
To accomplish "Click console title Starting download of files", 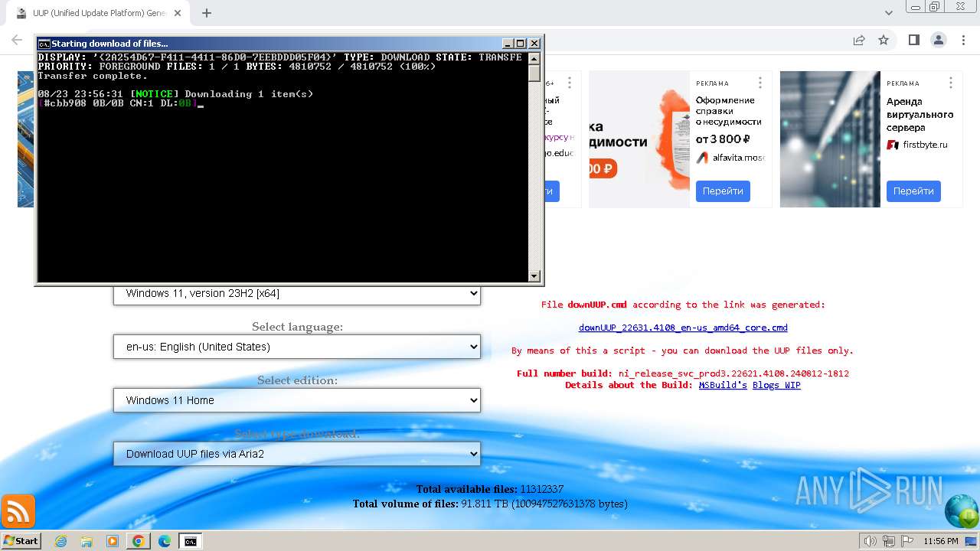I will coord(109,44).
